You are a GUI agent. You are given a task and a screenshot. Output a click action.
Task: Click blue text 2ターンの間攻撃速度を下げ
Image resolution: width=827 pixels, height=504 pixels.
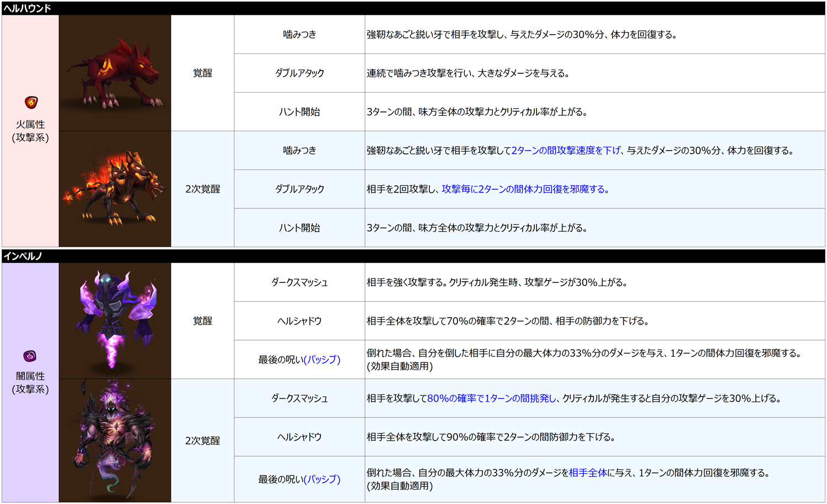point(566,151)
